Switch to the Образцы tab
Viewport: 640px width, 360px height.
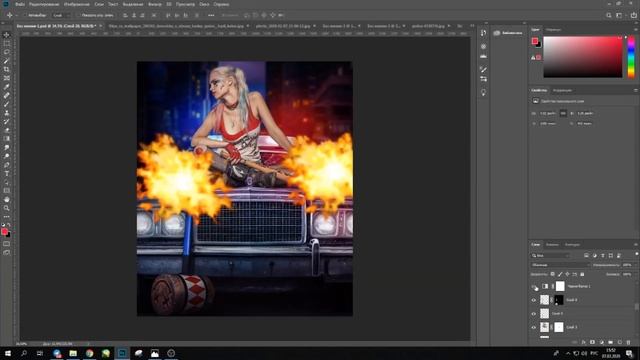(x=553, y=30)
